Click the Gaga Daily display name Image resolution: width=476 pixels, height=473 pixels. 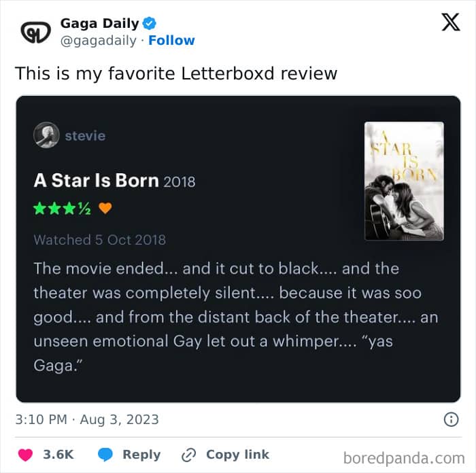click(99, 23)
